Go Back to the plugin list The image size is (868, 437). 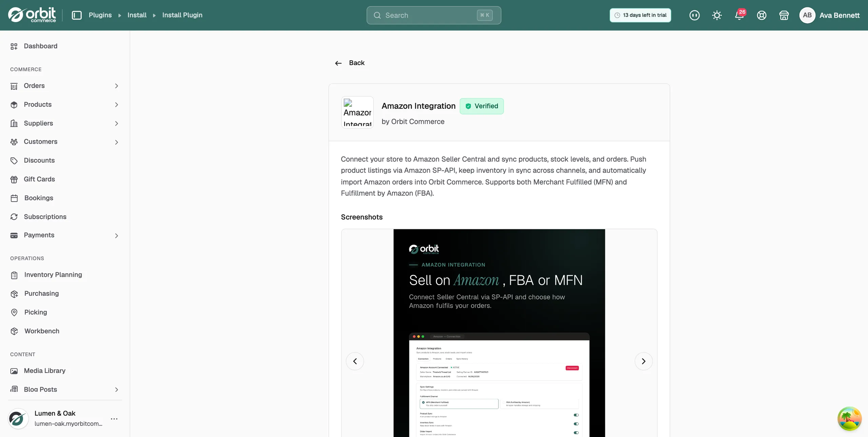[x=350, y=63]
